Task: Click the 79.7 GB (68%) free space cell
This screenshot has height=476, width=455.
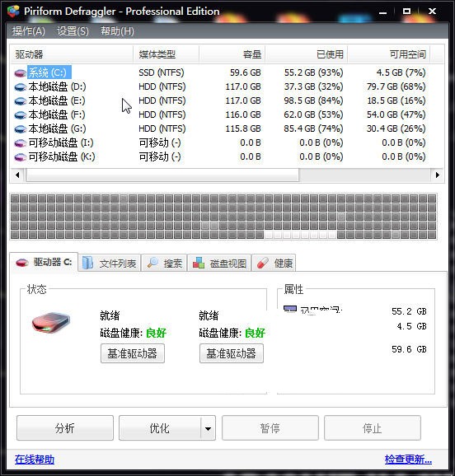Action: pos(396,86)
